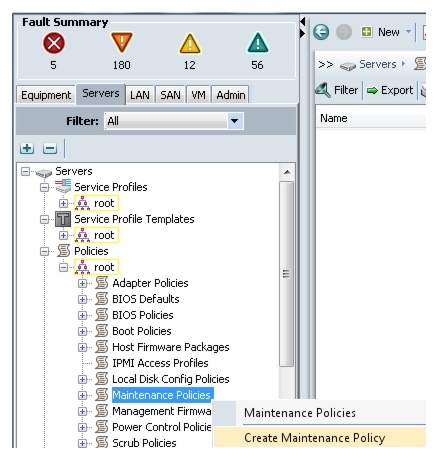Click the Maintenance Policies context menu header
This screenshot has width=439, height=461.
click(x=300, y=413)
